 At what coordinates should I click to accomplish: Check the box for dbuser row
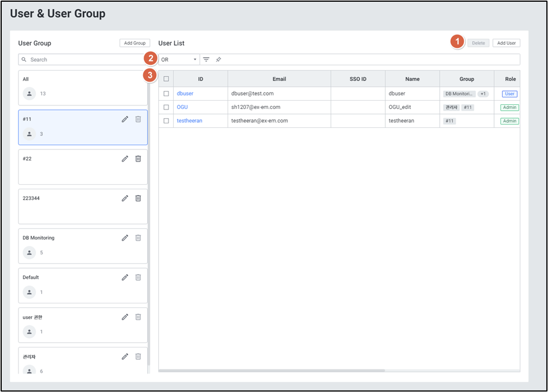click(166, 93)
